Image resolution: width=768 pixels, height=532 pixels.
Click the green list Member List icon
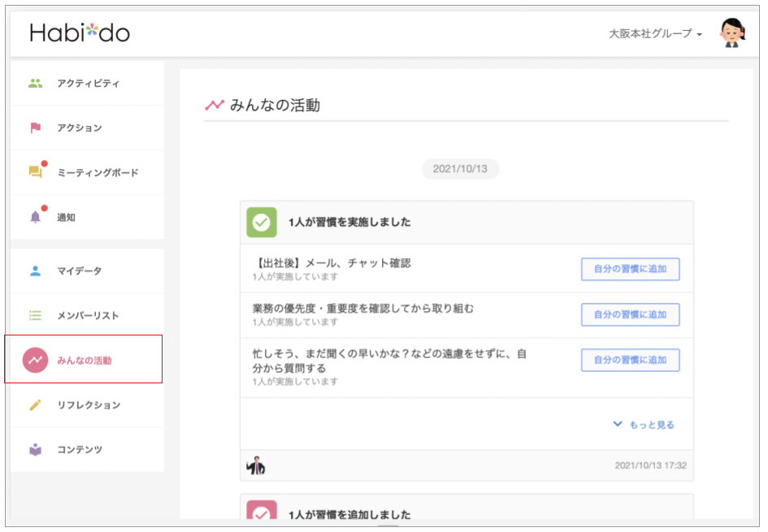35,315
